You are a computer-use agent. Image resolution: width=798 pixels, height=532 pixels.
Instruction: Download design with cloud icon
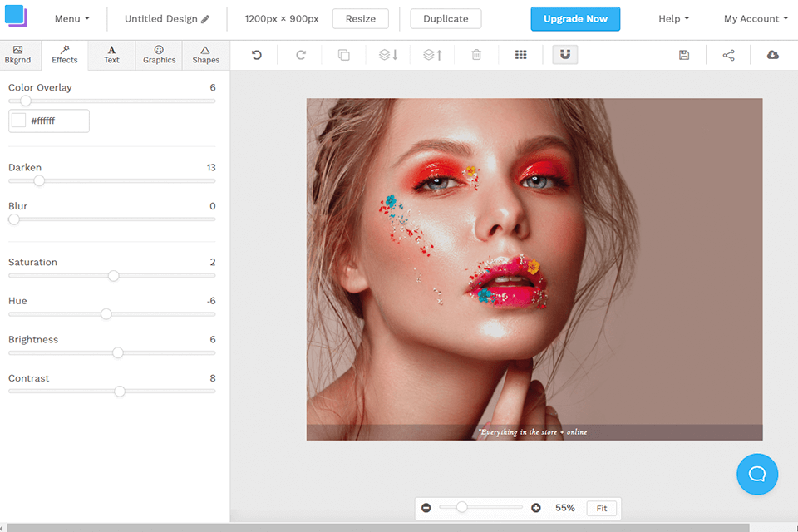click(x=772, y=55)
